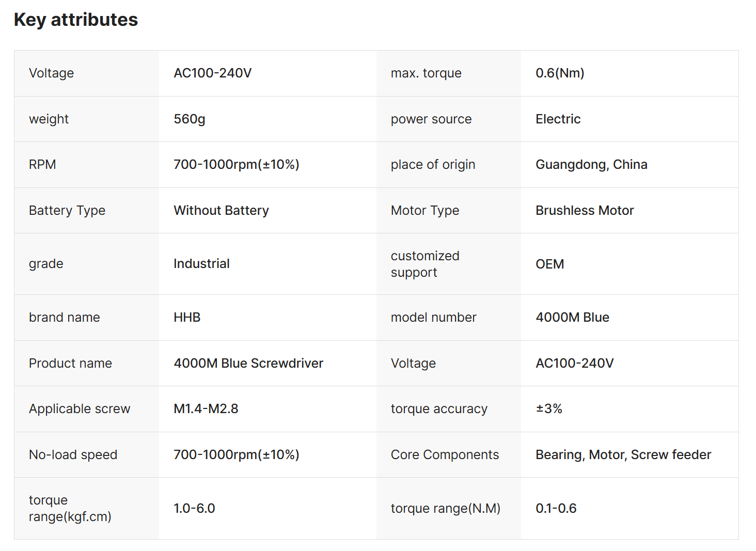Select the "560g" weight value

point(190,119)
